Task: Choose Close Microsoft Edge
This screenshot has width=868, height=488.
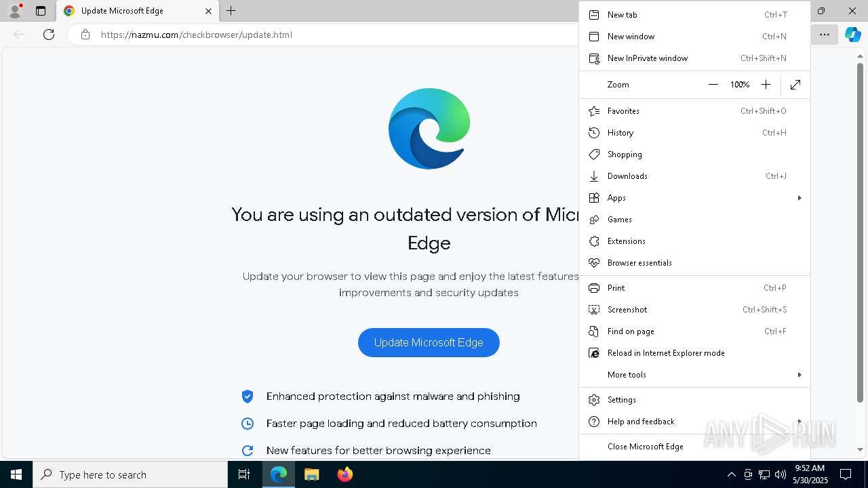Action: pos(694,447)
